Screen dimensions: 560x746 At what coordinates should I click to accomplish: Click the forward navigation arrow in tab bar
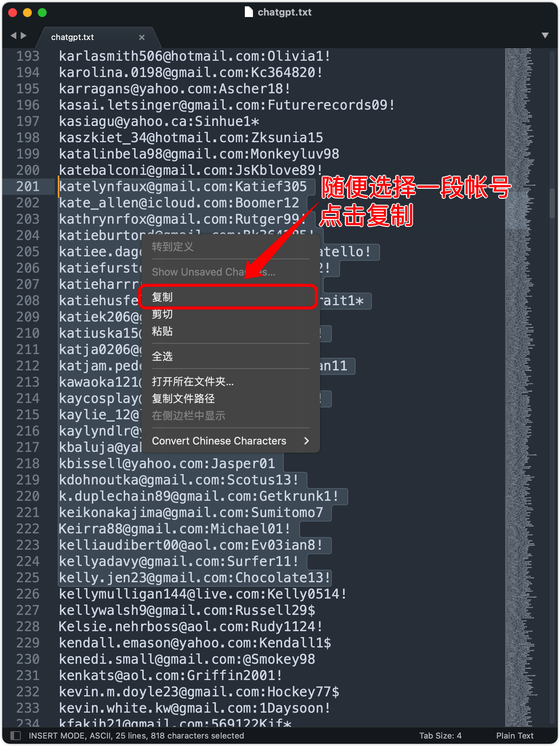click(x=24, y=36)
